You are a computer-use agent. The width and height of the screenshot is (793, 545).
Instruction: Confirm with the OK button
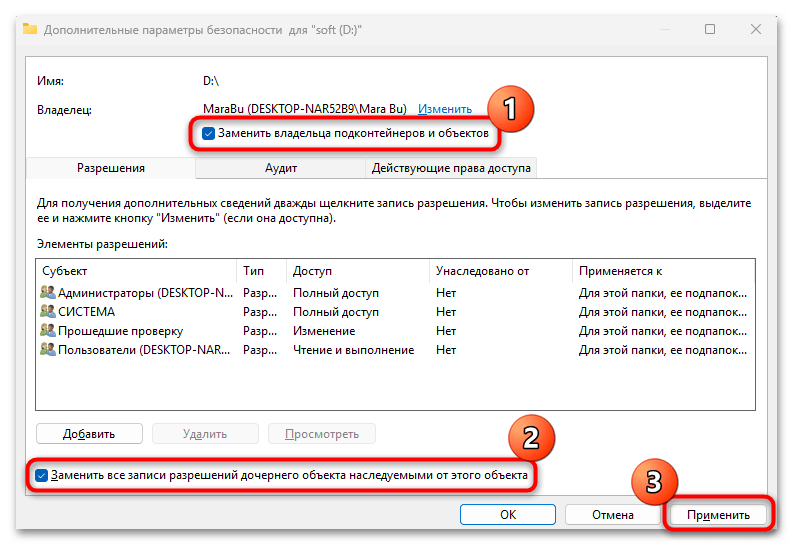(x=507, y=514)
